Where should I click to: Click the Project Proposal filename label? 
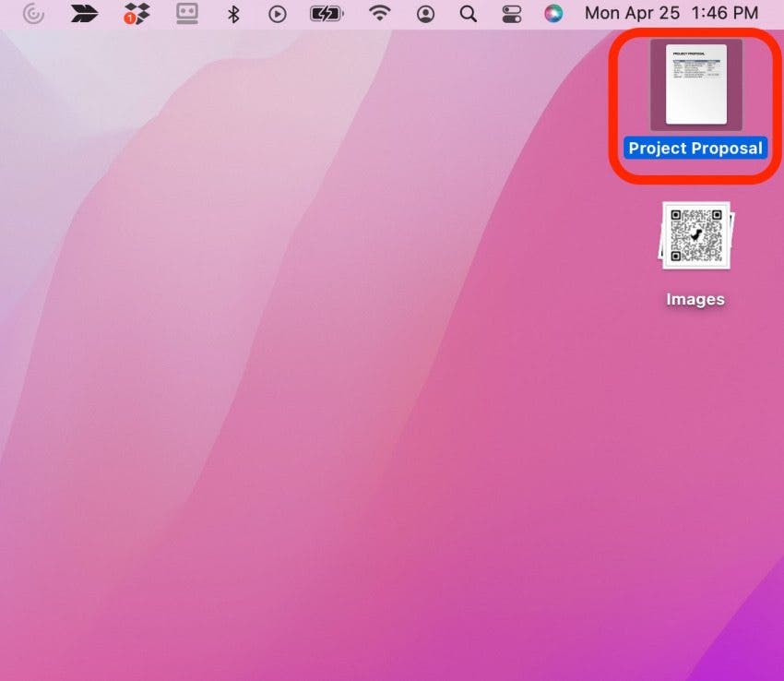695,148
